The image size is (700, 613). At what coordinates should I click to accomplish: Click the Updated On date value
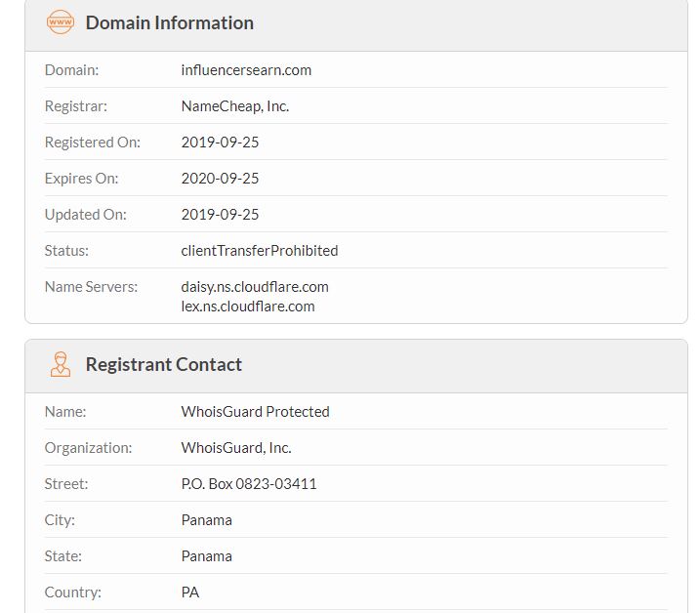coord(220,215)
